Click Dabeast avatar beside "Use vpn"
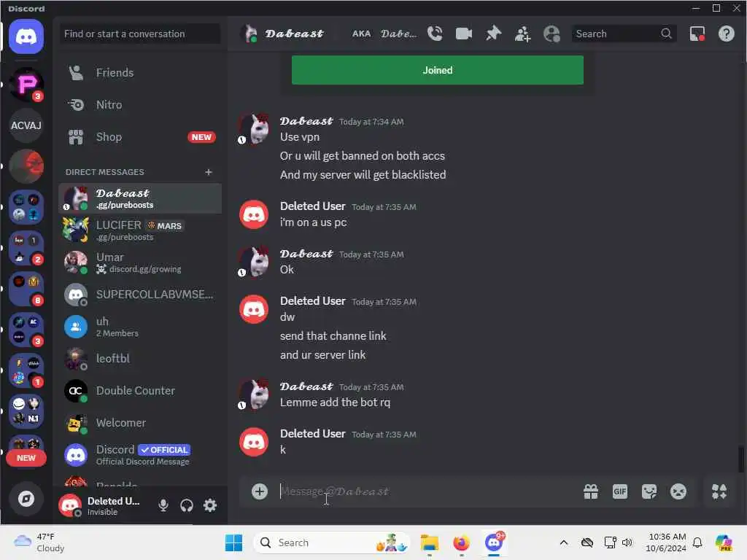This screenshot has height=560, width=747. coord(254,129)
